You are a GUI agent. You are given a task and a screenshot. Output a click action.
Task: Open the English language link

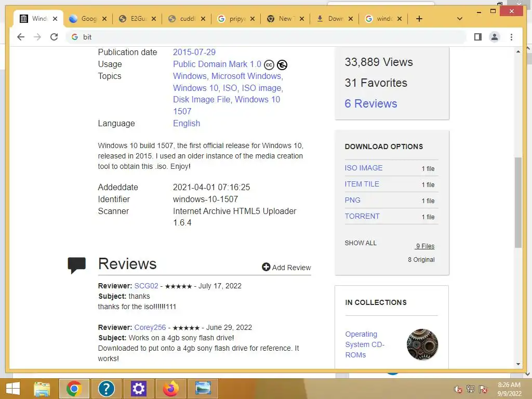click(x=187, y=124)
